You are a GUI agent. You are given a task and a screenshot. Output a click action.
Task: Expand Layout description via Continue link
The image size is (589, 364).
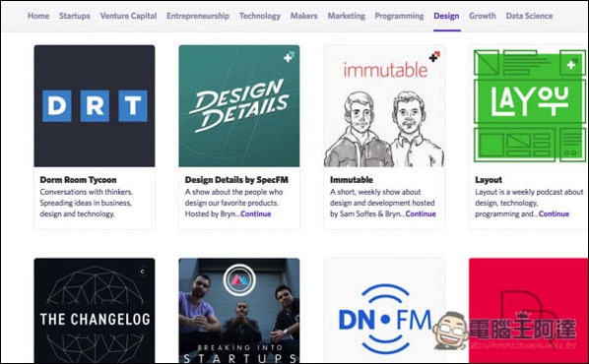click(554, 213)
